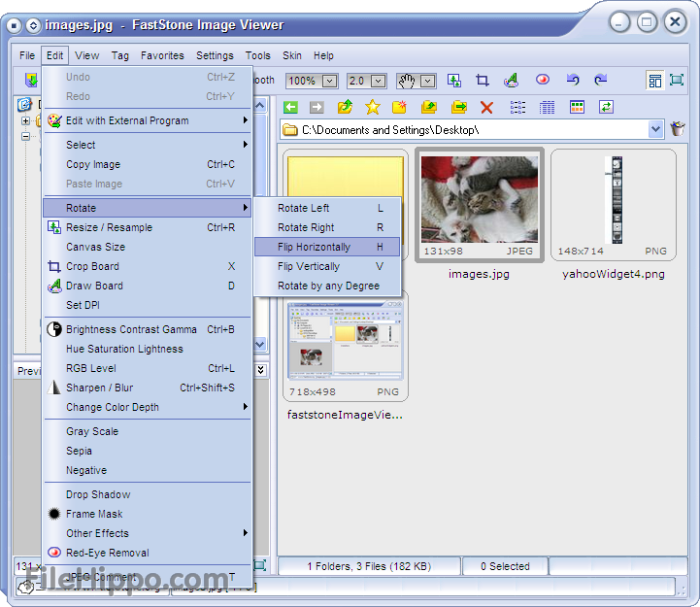
Task: Select the yahooWidget4.png thumbnail
Action: pos(614,205)
